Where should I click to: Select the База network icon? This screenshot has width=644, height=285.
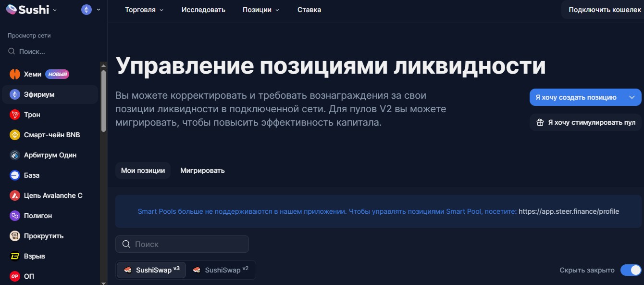click(x=15, y=175)
